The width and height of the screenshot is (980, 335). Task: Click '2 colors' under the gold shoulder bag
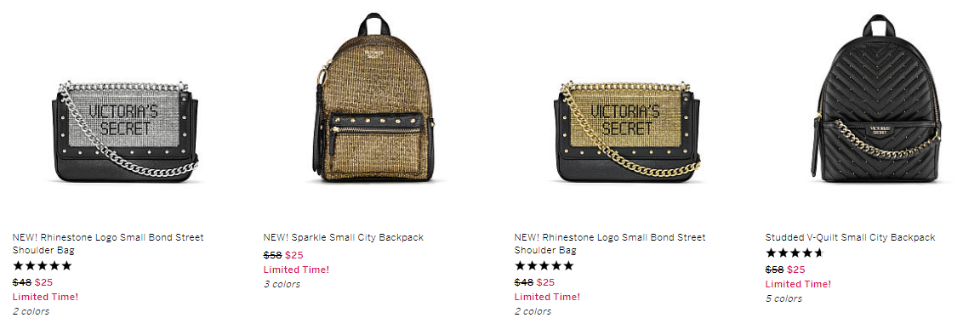533,311
